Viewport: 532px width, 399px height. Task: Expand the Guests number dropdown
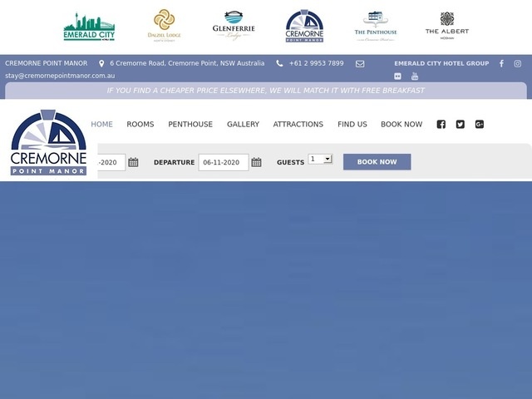pyautogui.click(x=320, y=159)
